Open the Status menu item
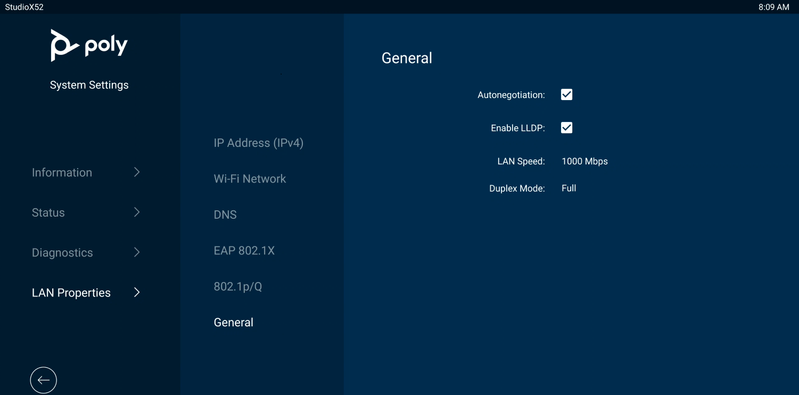799x395 pixels. pyautogui.click(x=48, y=213)
